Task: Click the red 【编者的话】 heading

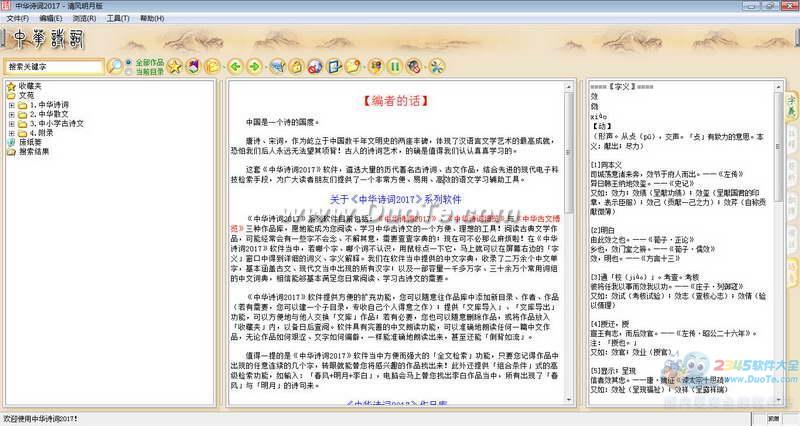Action: (x=395, y=101)
